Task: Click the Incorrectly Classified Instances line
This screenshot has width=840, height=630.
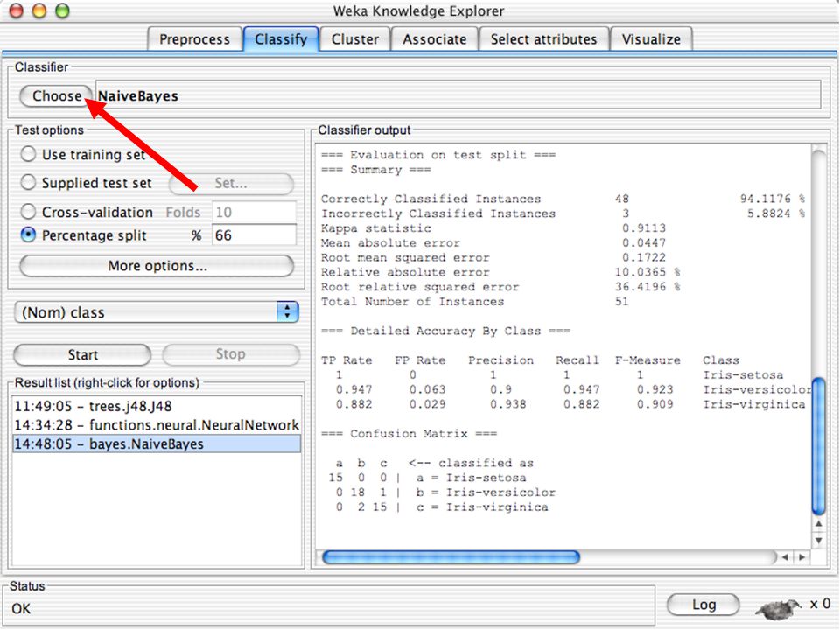Action: 563,213
